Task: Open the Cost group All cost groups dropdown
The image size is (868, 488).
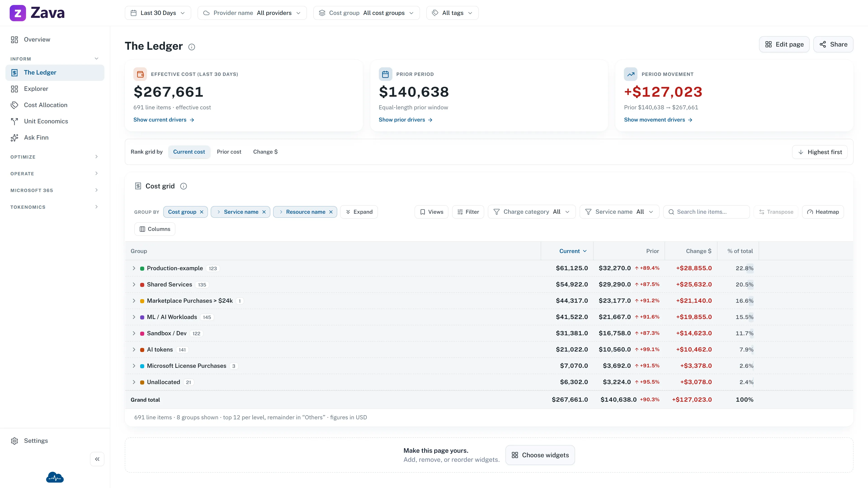Action: click(x=367, y=13)
